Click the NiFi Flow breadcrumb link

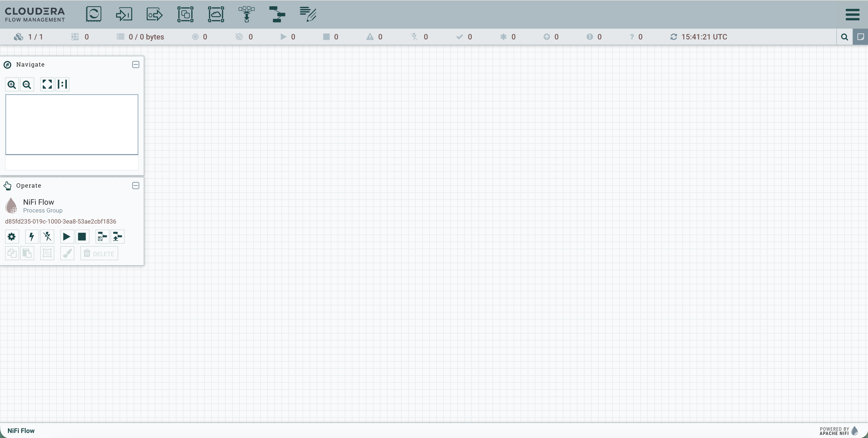(x=21, y=431)
